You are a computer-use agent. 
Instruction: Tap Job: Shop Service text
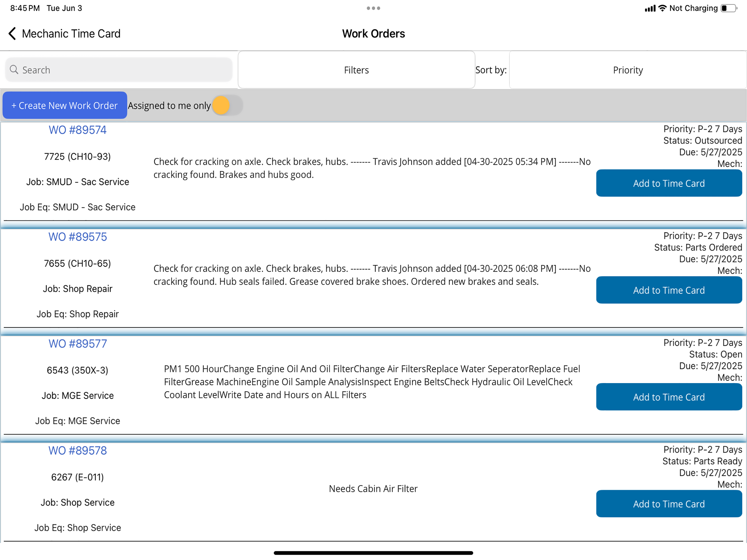[x=78, y=503]
